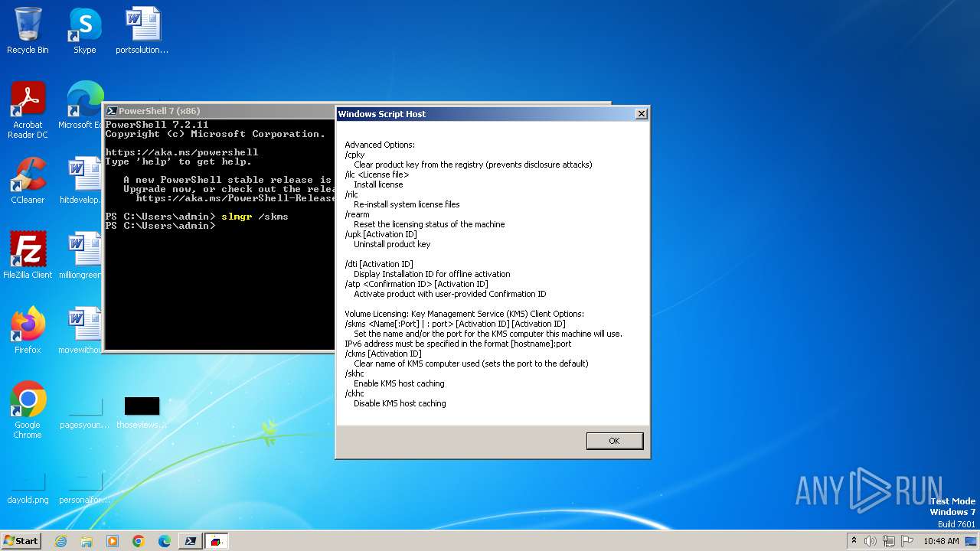Click '/upk [Activation ID]' option text
Image resolution: width=980 pixels, height=551 pixels.
pos(381,234)
